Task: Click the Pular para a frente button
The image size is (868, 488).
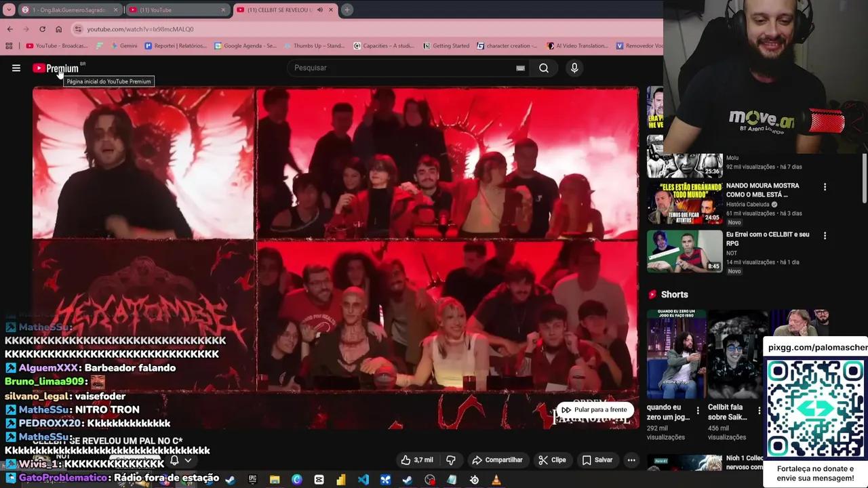Action: (595, 409)
